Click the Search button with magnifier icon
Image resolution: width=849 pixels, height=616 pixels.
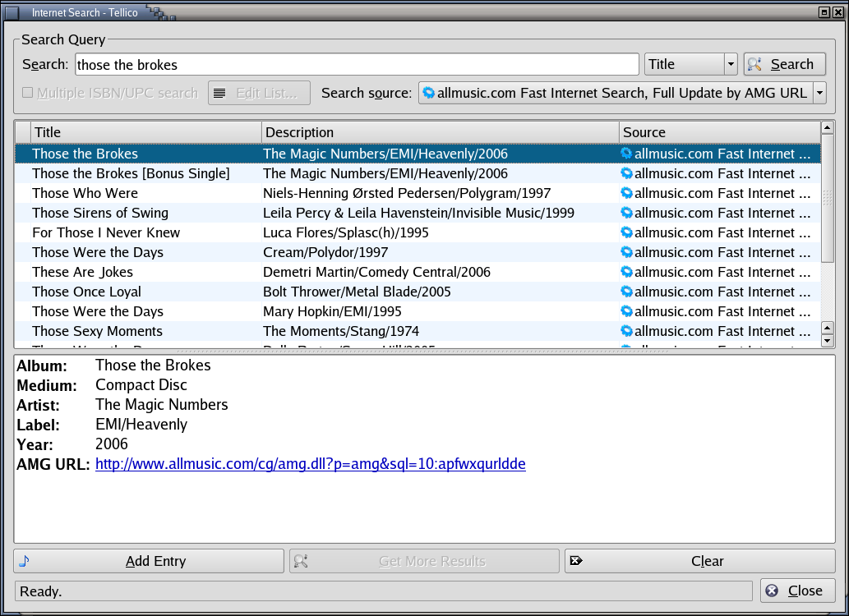[x=784, y=64]
